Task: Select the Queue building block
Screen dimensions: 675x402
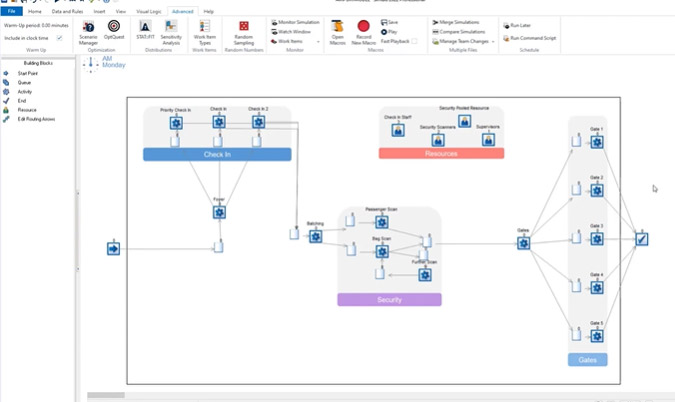Action: [x=25, y=82]
